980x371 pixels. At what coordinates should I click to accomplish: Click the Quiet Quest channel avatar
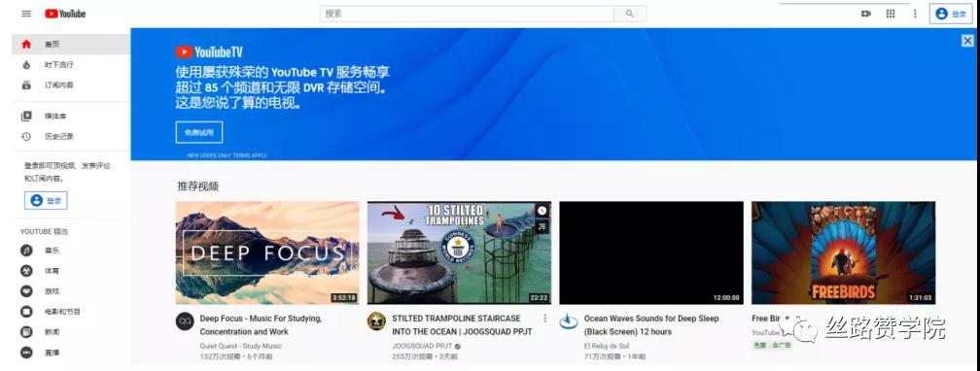(x=185, y=321)
